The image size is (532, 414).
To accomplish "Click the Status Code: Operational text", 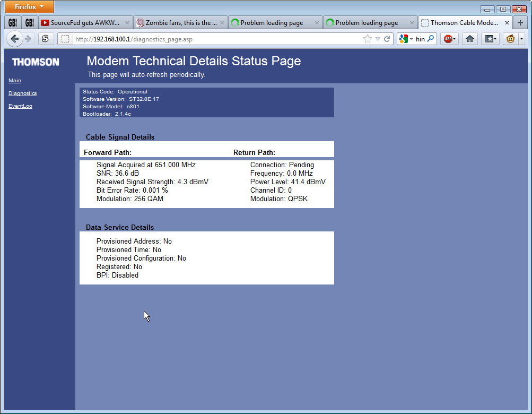I will click(115, 92).
